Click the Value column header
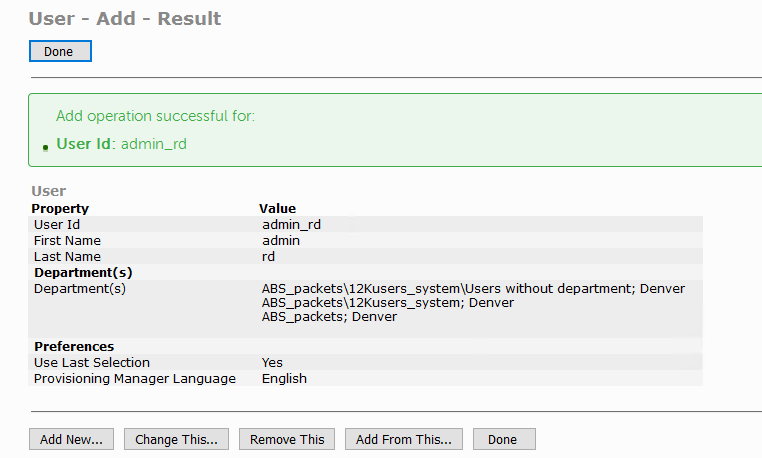This screenshot has height=458, width=762. point(277,208)
